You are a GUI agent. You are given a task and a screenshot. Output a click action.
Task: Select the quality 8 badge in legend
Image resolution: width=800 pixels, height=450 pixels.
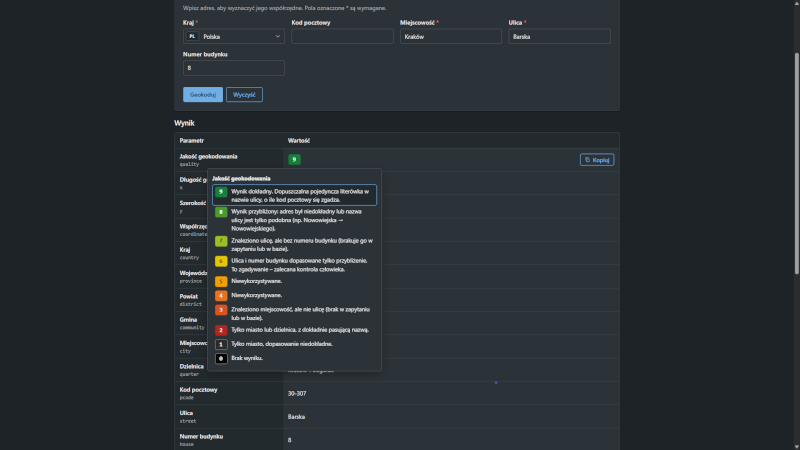click(221, 212)
